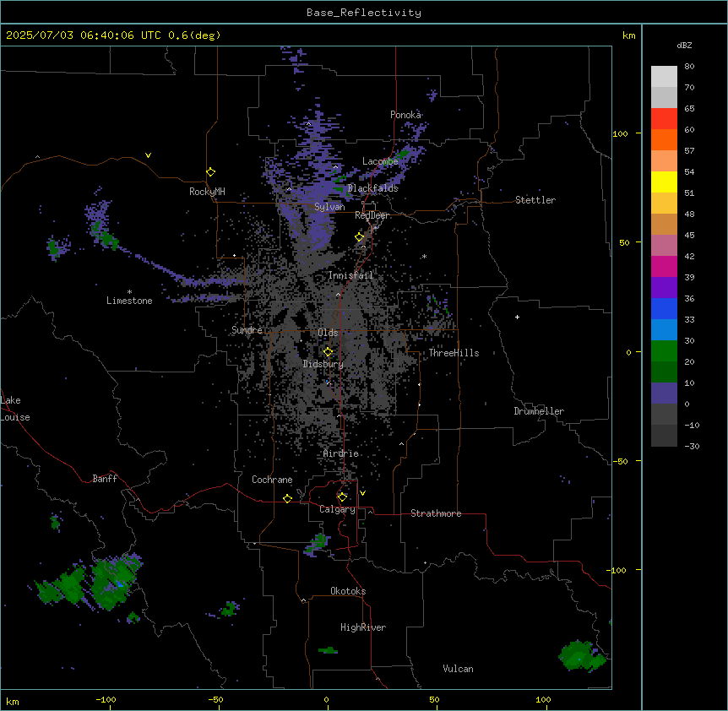Click the Sundre town label
This screenshot has width=728, height=711.
coord(247,330)
